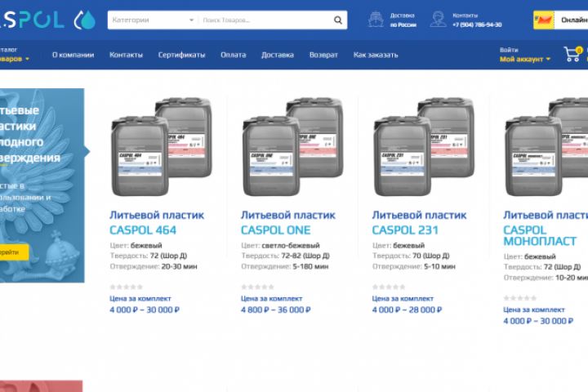Open the Контакты menu item

coord(126,55)
